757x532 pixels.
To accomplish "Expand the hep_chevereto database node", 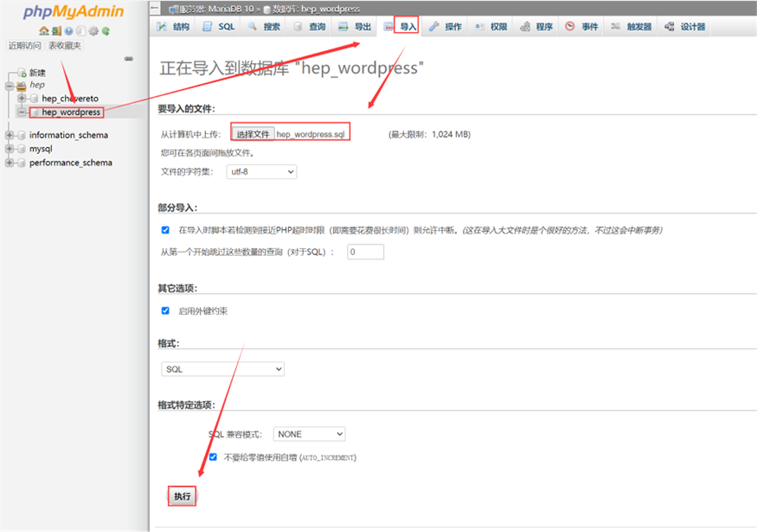I will (22, 99).
